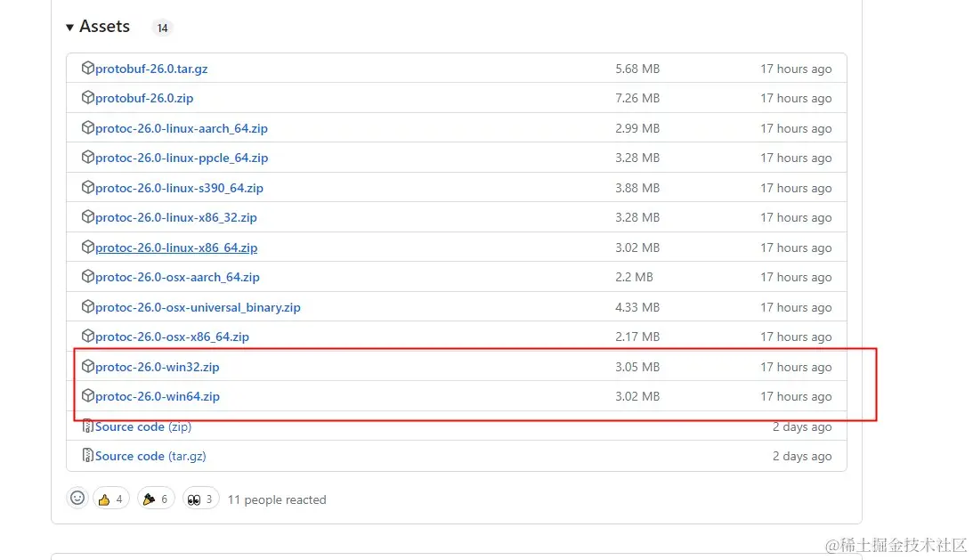The width and height of the screenshot is (973, 560).
Task: Download protoc-26.0-osx-aarch_64.zip
Action: pyautogui.click(x=177, y=277)
